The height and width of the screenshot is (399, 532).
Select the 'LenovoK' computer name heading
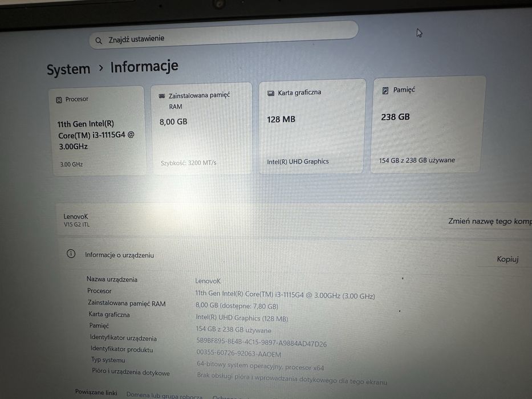(x=76, y=217)
